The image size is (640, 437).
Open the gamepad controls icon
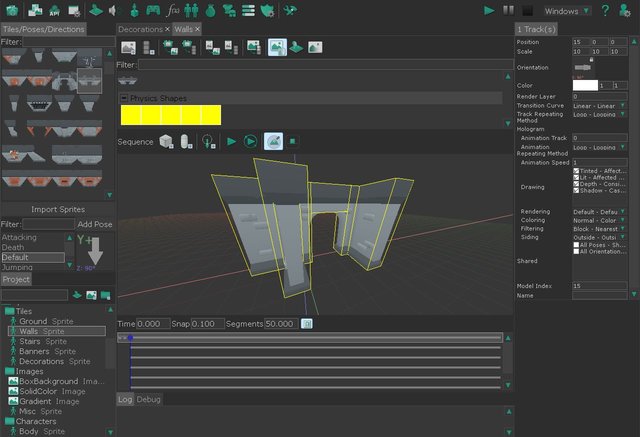point(153,10)
